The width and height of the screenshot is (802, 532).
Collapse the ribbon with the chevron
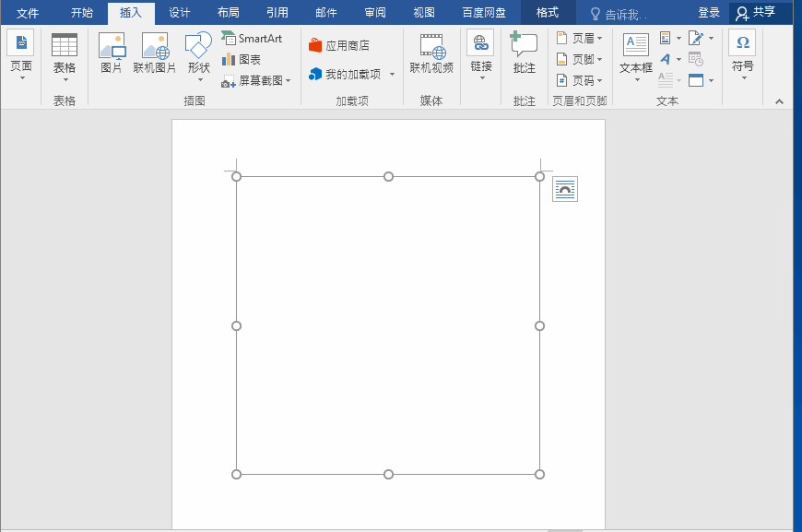click(779, 101)
